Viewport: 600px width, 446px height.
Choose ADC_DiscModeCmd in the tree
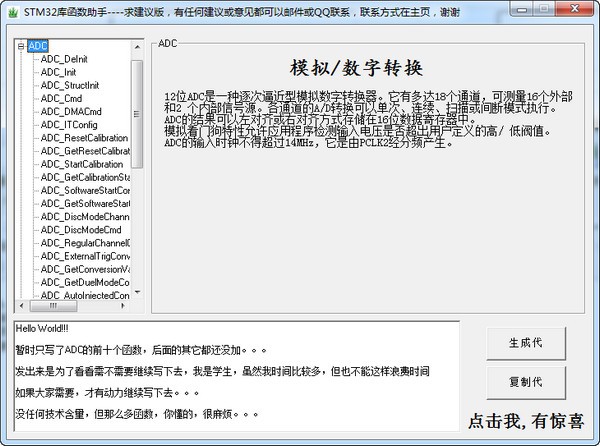pyautogui.click(x=80, y=228)
